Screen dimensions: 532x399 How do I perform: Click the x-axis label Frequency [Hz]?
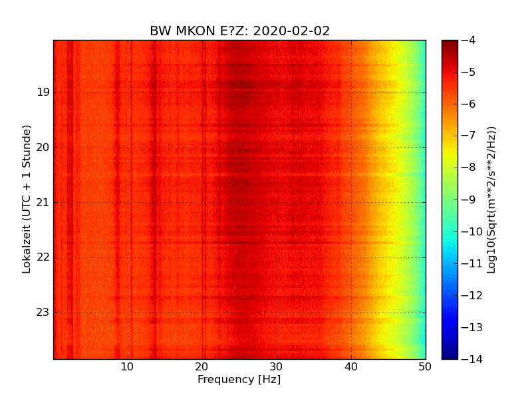[239, 379]
